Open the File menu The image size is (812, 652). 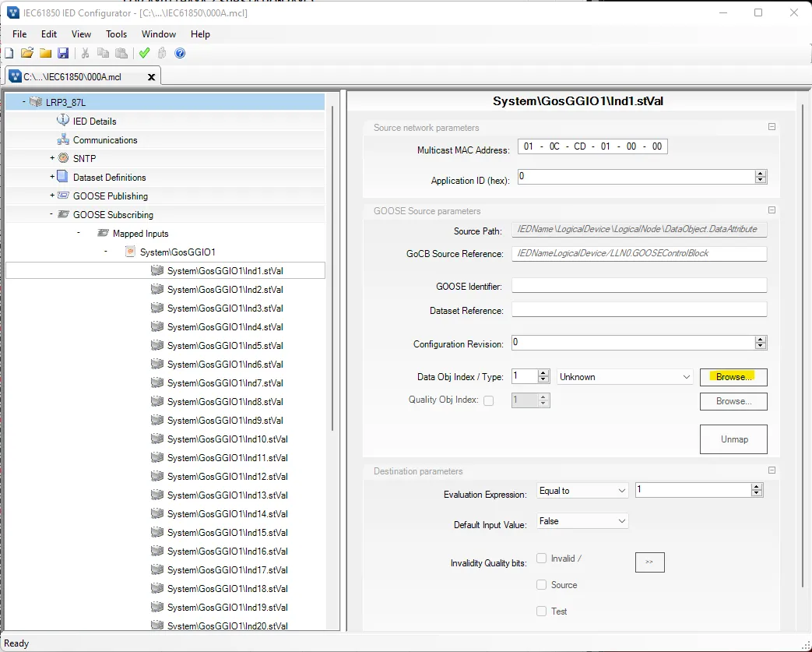coord(19,34)
